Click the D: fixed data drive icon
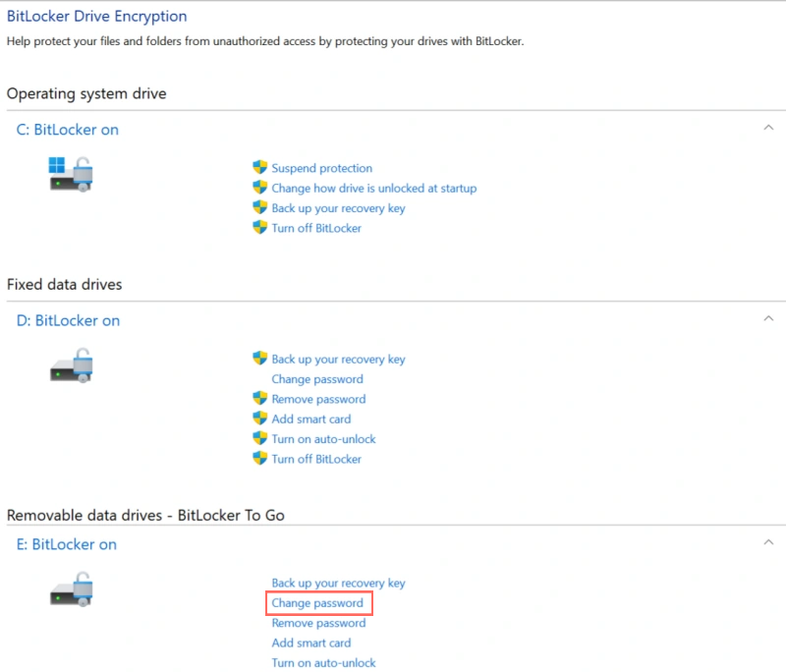This screenshot has height=672, width=786. click(x=69, y=364)
